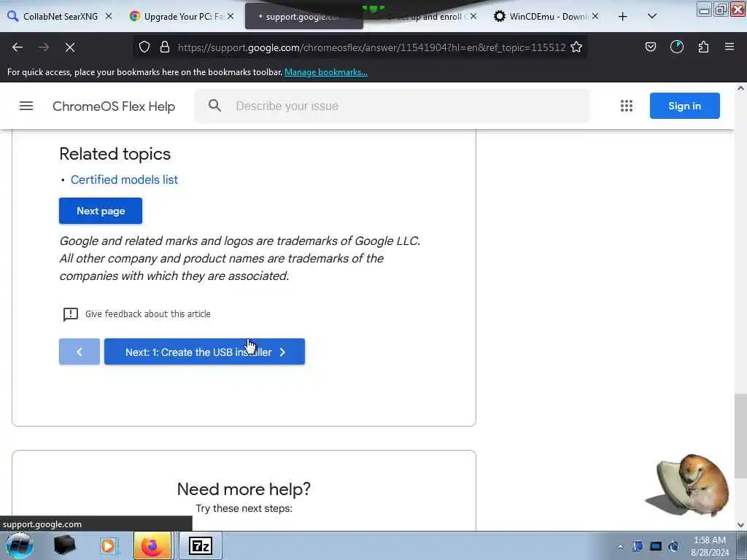Open the black box app in taskbar

point(65,545)
